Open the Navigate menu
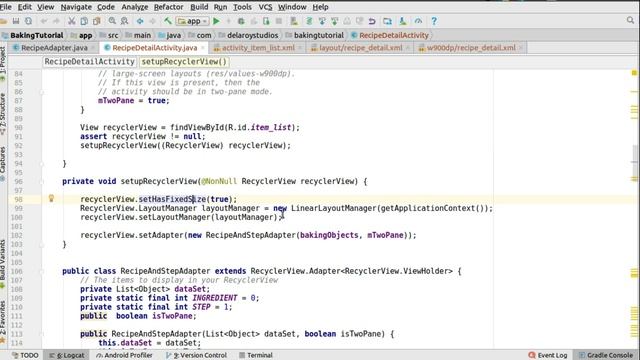Screen dimensions: 640x360 click(x=76, y=7)
